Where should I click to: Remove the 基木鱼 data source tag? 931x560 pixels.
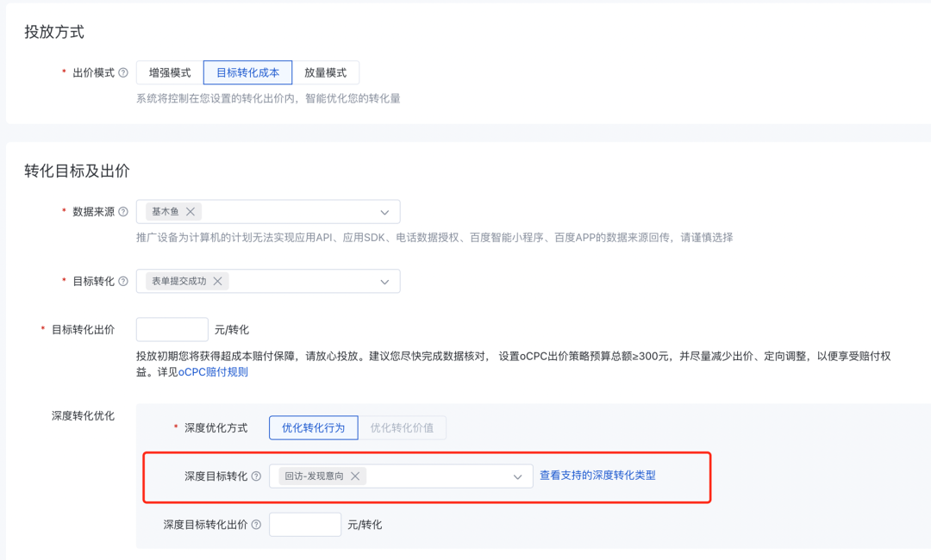(x=192, y=211)
